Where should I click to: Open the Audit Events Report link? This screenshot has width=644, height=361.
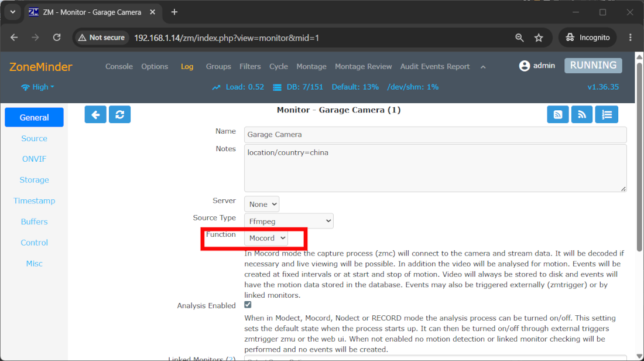[435, 67]
